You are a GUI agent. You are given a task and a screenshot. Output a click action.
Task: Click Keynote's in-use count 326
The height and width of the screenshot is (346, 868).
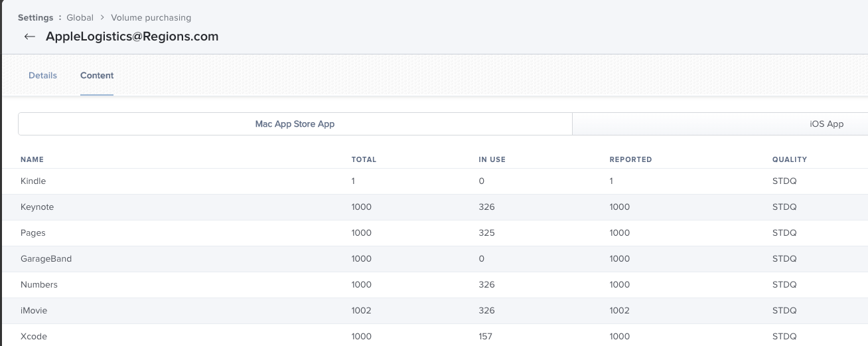point(486,207)
